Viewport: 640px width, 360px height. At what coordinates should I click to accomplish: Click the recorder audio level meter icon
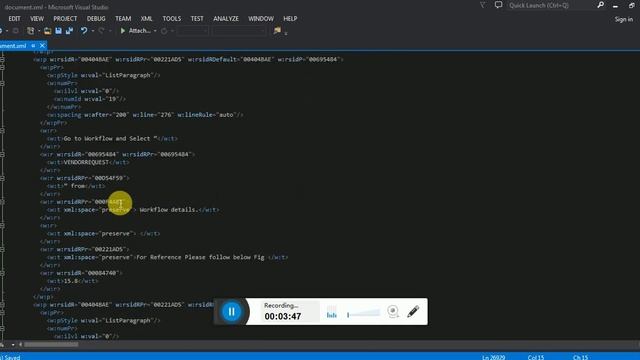(x=331, y=312)
